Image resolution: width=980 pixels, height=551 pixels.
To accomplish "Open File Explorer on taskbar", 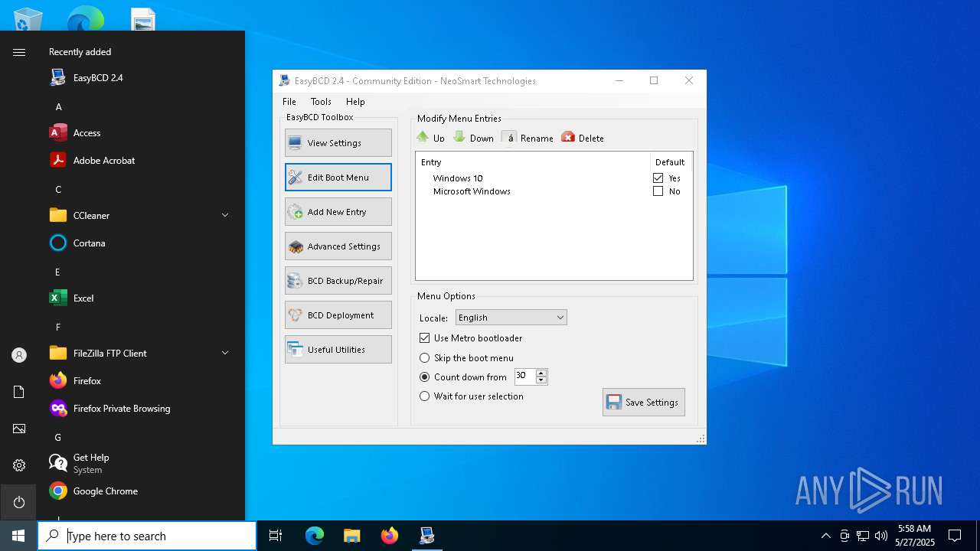I will [352, 536].
